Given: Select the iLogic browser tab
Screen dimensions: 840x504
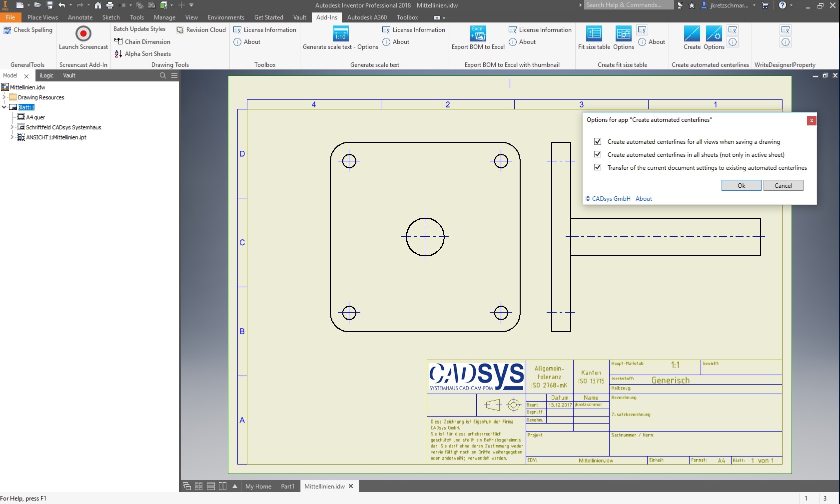Looking at the screenshot, I should [46, 75].
